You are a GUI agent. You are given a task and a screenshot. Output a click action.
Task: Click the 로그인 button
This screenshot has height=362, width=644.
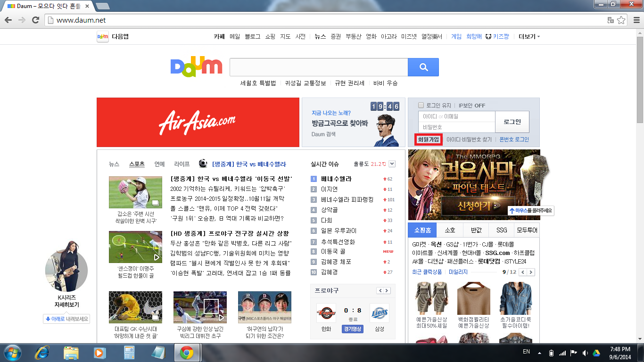coord(512,122)
